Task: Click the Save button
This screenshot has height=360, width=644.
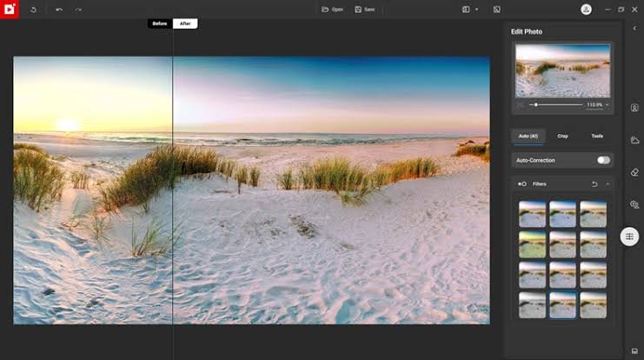Action: [x=365, y=10]
